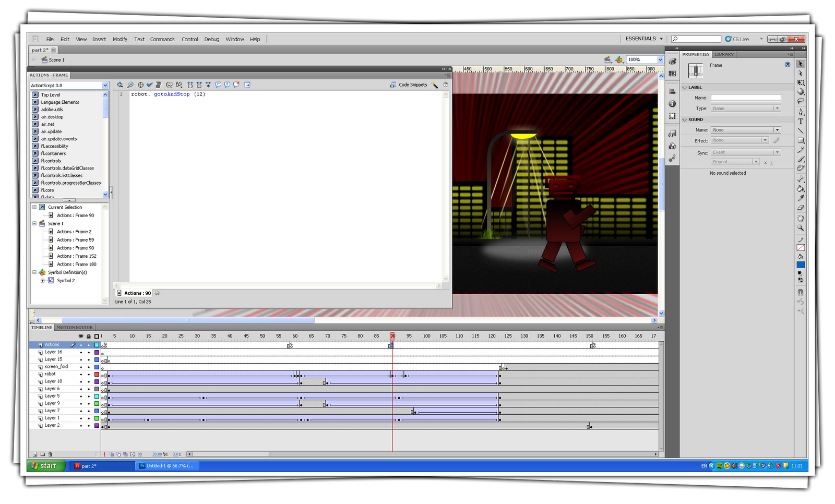This screenshot has width=835, height=504.
Task: Toggle the Snap to Objects magnet
Action: 801,292
